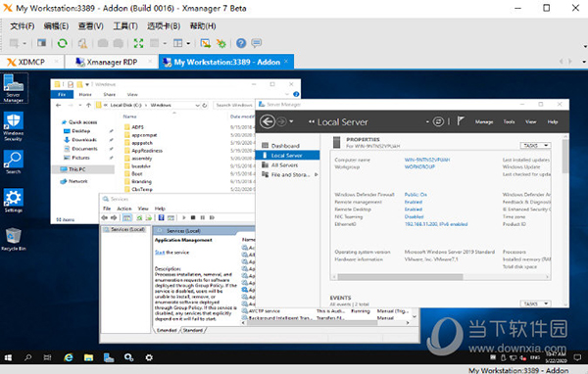Image resolution: width=588 pixels, height=374 pixels.
Task: Select Downloads in Explorer navigation pane
Action: (x=84, y=140)
